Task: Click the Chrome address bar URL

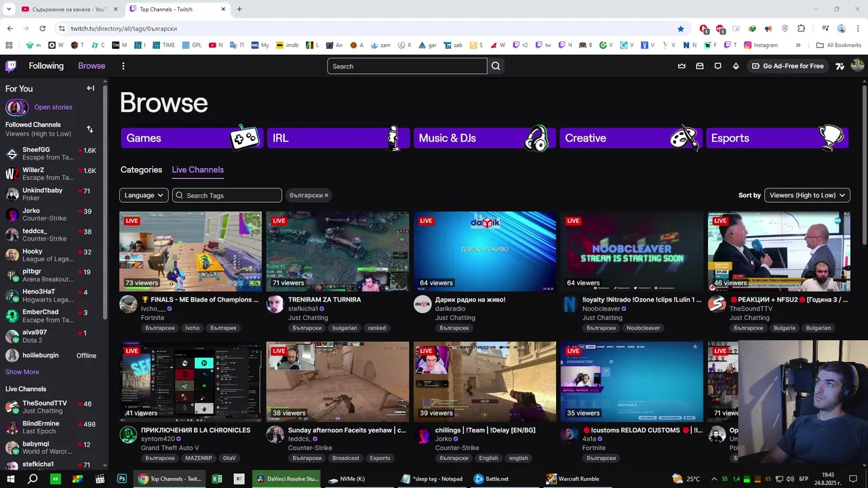Action: coord(123,28)
